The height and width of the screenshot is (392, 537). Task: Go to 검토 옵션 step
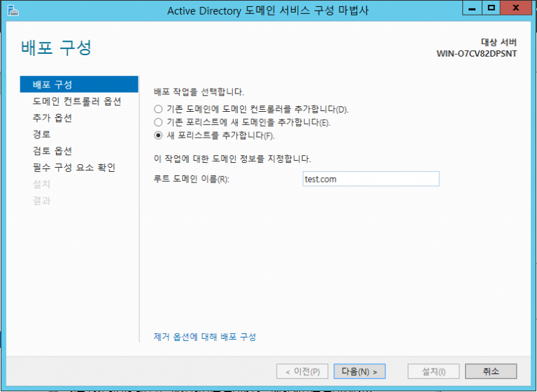[52, 151]
